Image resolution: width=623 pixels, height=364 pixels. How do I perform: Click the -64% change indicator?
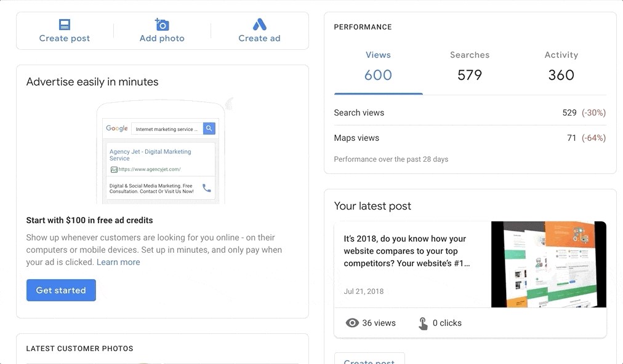click(593, 138)
